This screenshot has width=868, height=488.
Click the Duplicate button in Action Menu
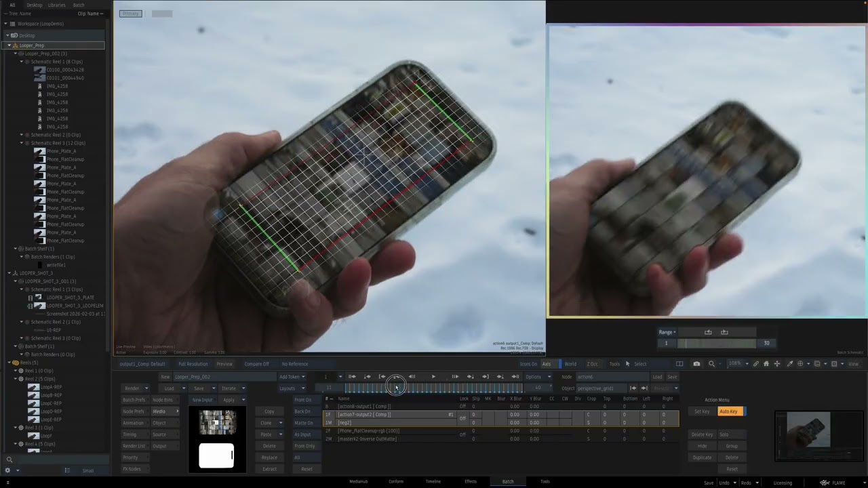point(703,457)
